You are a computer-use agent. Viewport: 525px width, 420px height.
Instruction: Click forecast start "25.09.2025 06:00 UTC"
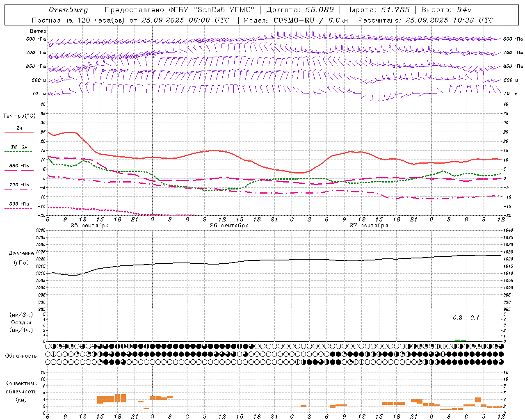185,20
